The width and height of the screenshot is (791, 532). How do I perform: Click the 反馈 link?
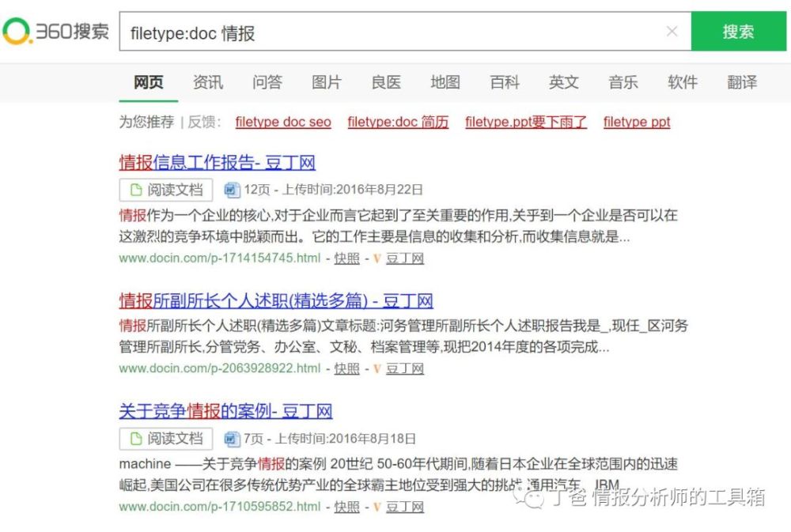point(203,122)
